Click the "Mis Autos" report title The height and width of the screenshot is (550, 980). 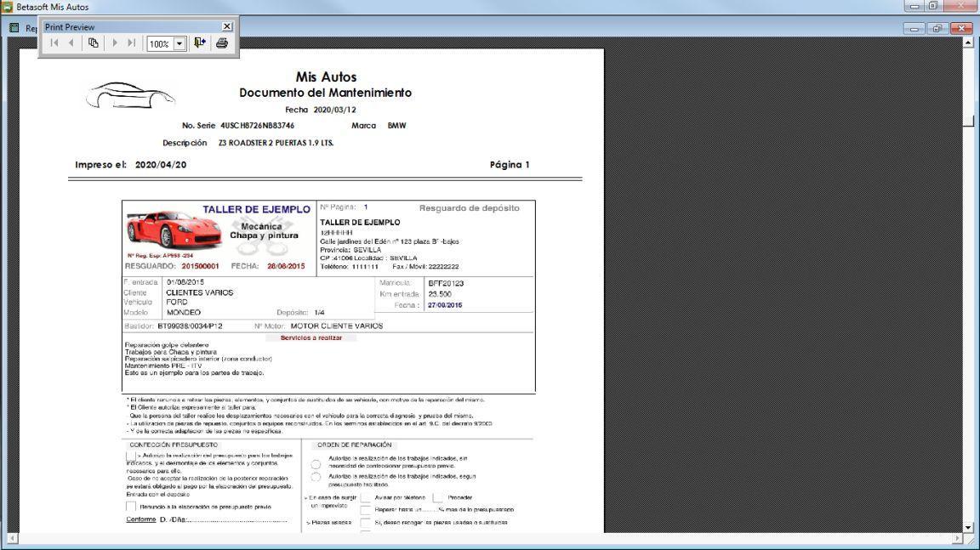point(326,77)
